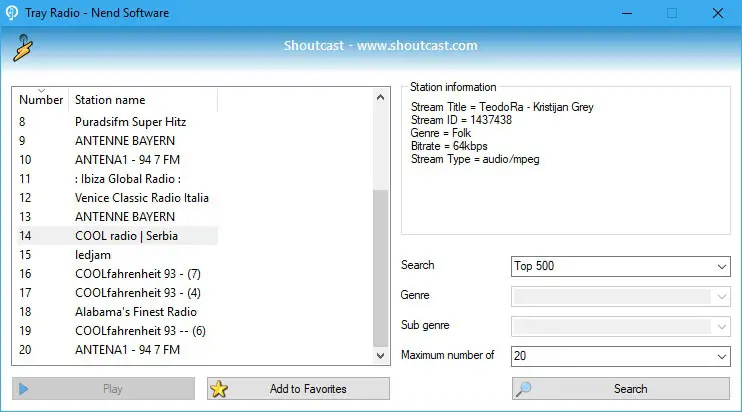Click the 'Stream Title = TeodoRa - Kristijan Grey' line

point(502,107)
